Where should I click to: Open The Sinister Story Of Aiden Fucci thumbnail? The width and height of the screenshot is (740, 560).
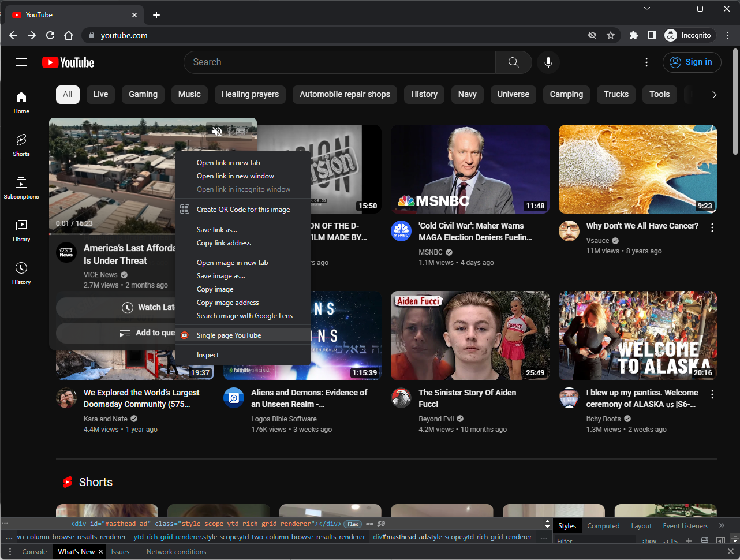point(470,335)
